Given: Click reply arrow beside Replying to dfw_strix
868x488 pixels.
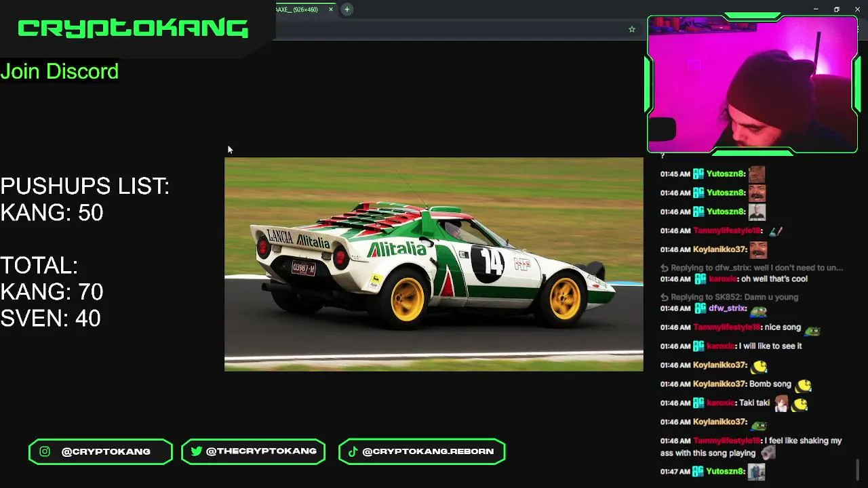Looking at the screenshot, I should pyautogui.click(x=665, y=268).
